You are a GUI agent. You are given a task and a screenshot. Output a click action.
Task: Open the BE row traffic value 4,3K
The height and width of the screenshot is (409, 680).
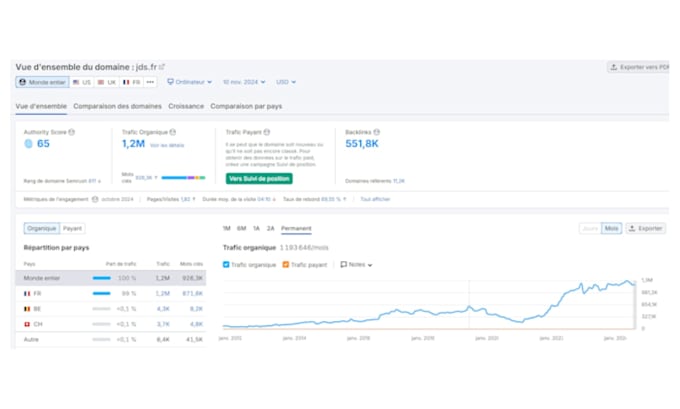[x=163, y=309]
